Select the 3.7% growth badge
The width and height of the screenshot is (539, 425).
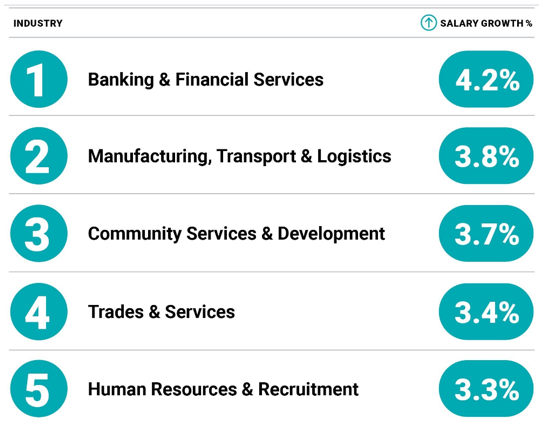tap(486, 233)
